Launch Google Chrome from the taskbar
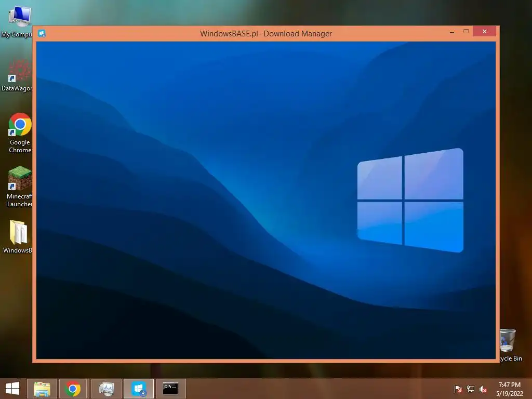Screen dimensions: 532x399 coord(73,389)
